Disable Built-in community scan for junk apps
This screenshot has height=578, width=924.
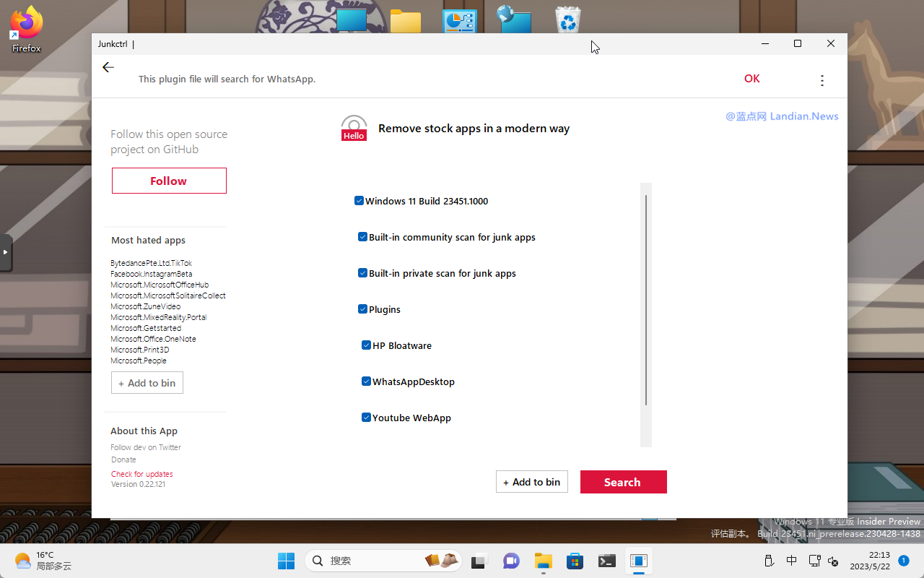[363, 237]
